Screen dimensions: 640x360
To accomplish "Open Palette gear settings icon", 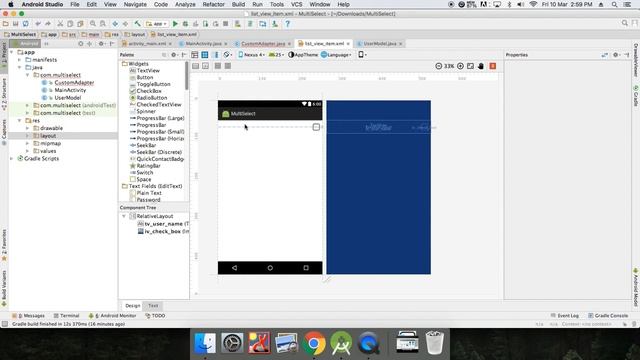I will click(x=173, y=55).
